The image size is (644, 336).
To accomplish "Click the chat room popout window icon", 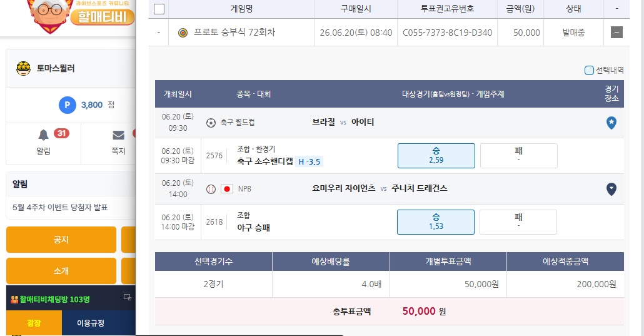I will [x=128, y=297].
